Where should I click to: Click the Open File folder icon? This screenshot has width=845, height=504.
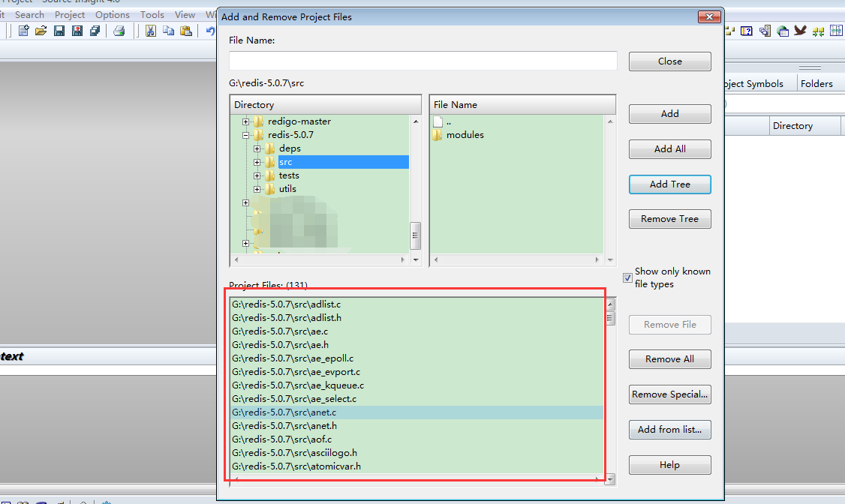click(41, 31)
